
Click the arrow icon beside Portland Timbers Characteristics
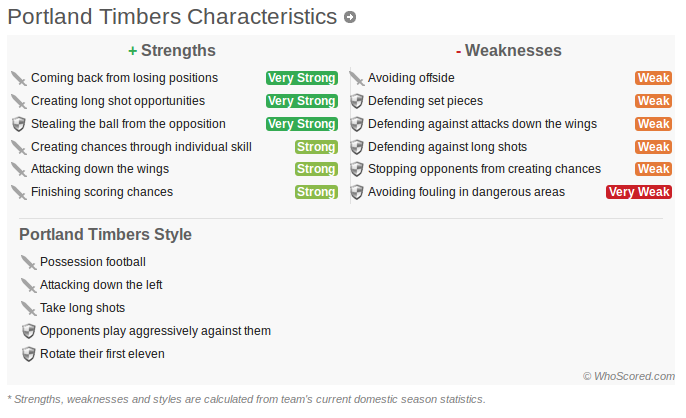click(x=350, y=17)
